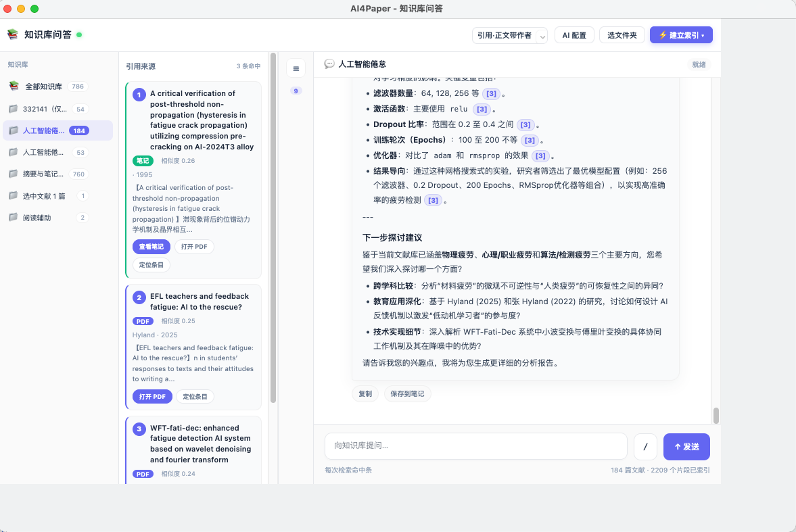Click citation [3] after 优化器 line

[540, 156]
